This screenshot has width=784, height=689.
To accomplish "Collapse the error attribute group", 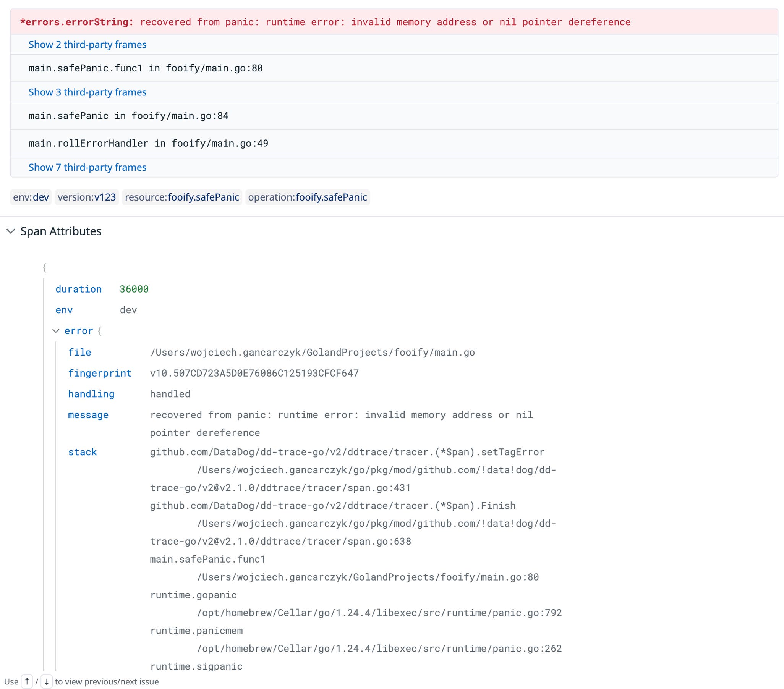I will click(x=56, y=331).
